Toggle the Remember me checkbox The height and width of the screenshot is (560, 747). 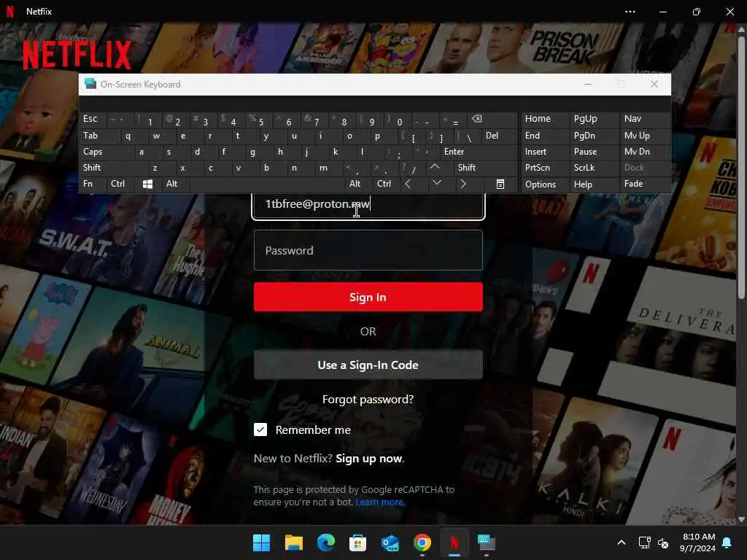click(x=260, y=429)
